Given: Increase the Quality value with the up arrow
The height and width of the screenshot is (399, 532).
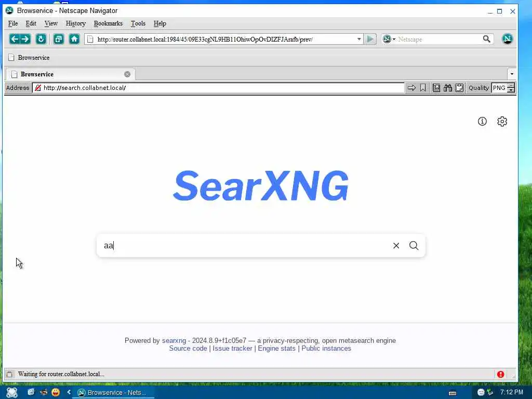Looking at the screenshot, I should pos(511,86).
